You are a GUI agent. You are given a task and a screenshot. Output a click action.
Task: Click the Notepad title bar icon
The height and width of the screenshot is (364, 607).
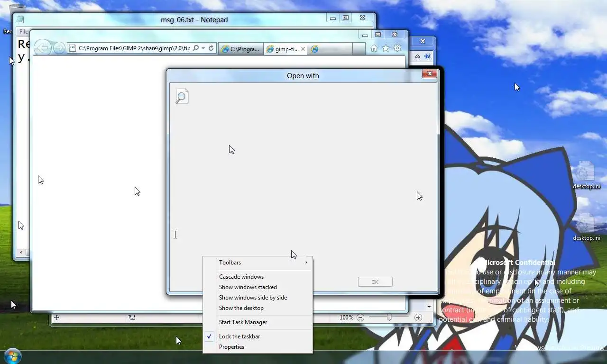tap(20, 20)
